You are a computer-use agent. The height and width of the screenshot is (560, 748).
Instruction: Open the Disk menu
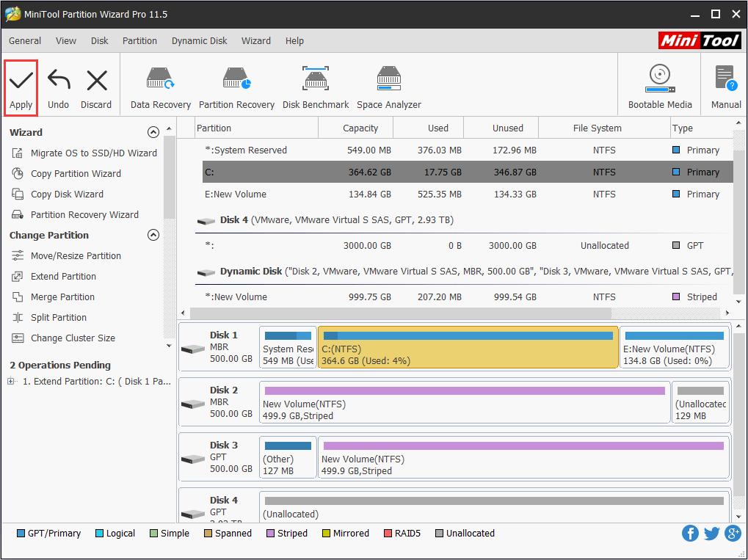pos(99,41)
